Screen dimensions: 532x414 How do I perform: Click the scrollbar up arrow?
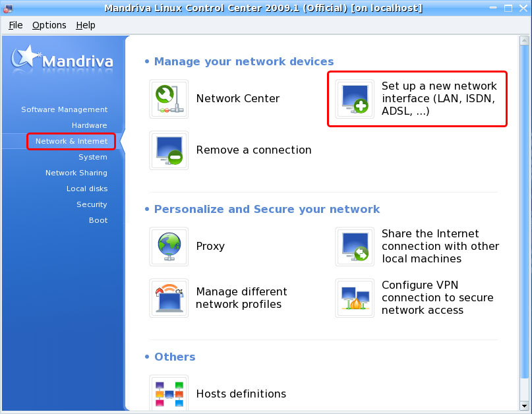click(524, 41)
